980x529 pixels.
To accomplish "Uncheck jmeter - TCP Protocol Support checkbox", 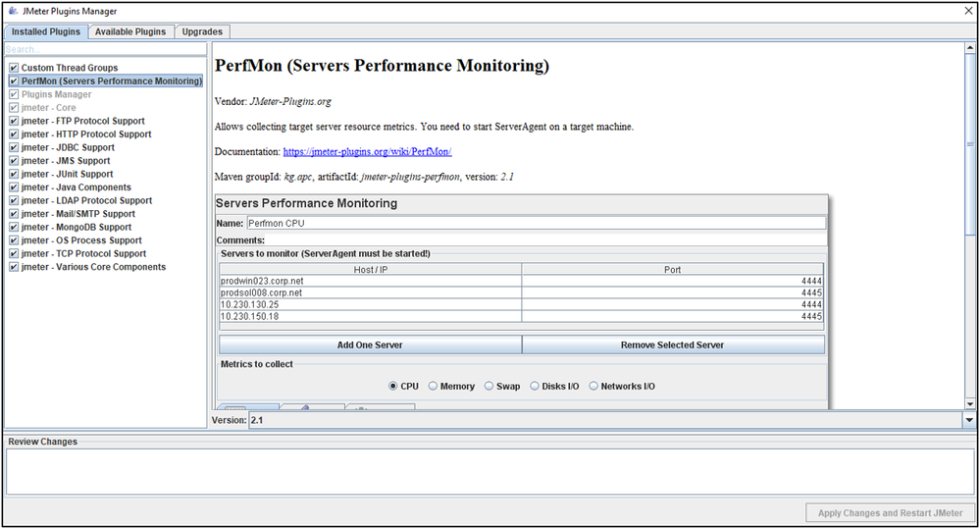I will (14, 254).
